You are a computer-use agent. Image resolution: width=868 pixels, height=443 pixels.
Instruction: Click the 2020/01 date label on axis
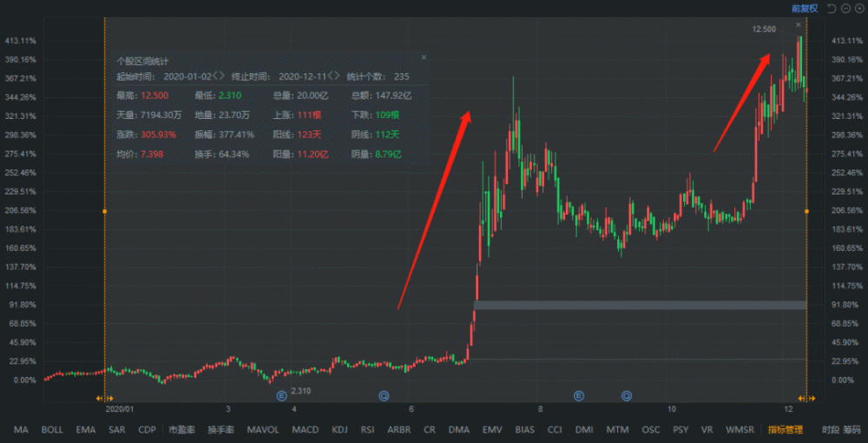[x=120, y=408]
